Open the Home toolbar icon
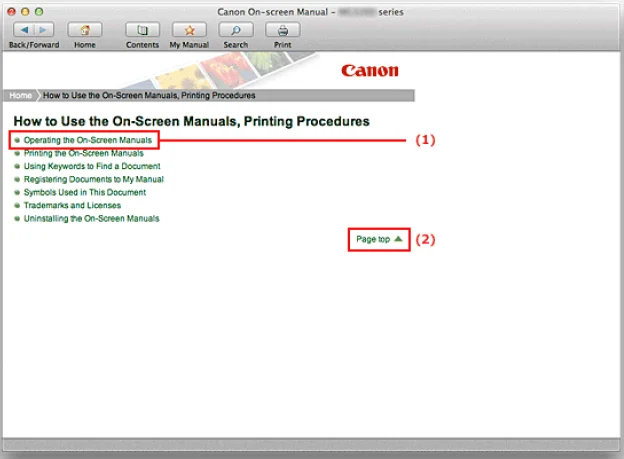The width and height of the screenshot is (624, 459). click(x=85, y=30)
